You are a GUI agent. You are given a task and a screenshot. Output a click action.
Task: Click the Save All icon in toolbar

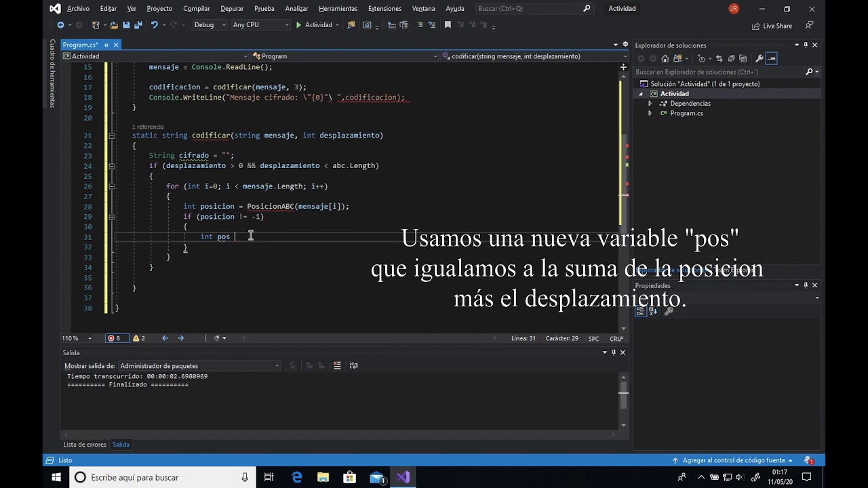pyautogui.click(x=138, y=25)
